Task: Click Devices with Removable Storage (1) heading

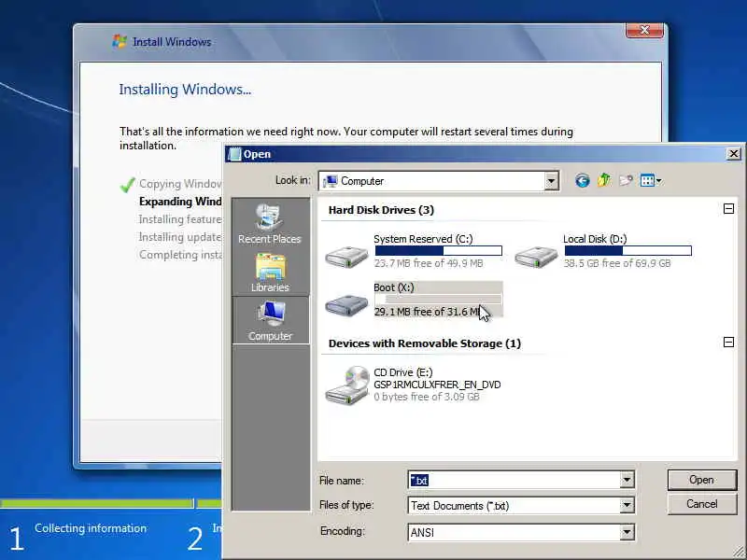Action: pyautogui.click(x=425, y=343)
